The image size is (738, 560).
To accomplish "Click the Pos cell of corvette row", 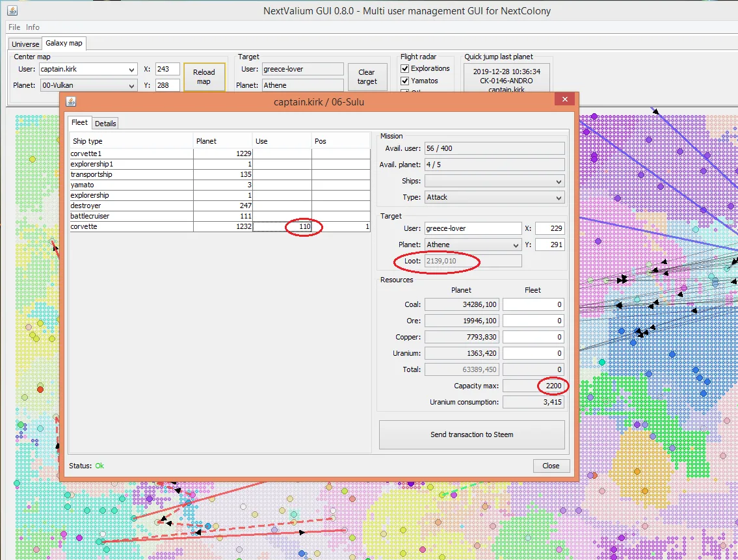I will click(x=341, y=226).
